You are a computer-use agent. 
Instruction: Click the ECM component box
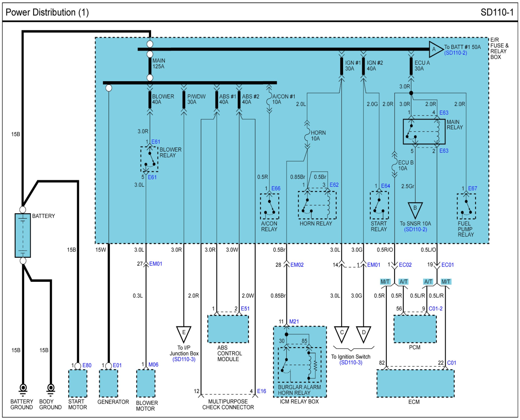tap(415, 383)
